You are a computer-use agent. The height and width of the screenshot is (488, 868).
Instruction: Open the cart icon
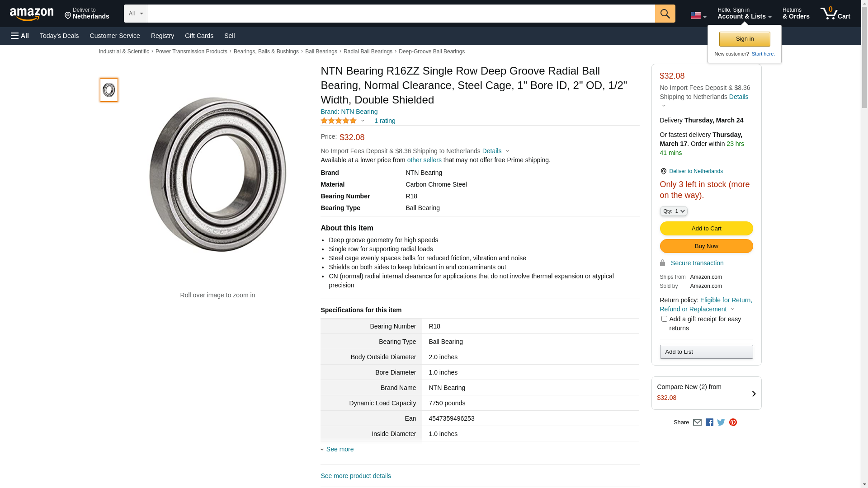pos(835,14)
